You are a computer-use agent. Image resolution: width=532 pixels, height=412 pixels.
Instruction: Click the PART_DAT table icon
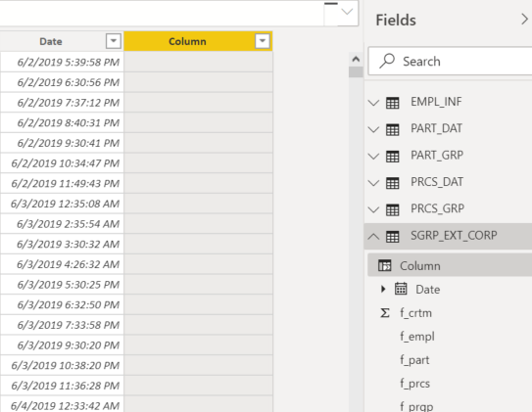pyautogui.click(x=393, y=129)
